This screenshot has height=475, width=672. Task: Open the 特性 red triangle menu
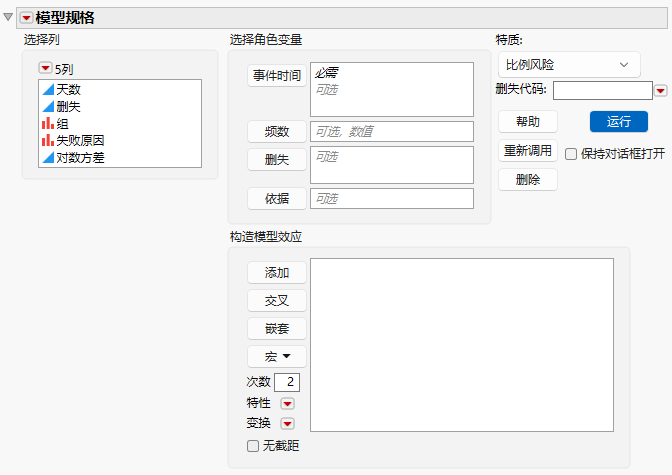coord(287,403)
